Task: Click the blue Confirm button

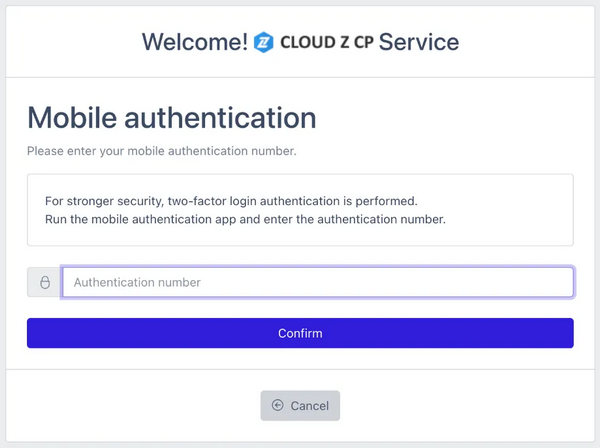Action: point(300,333)
